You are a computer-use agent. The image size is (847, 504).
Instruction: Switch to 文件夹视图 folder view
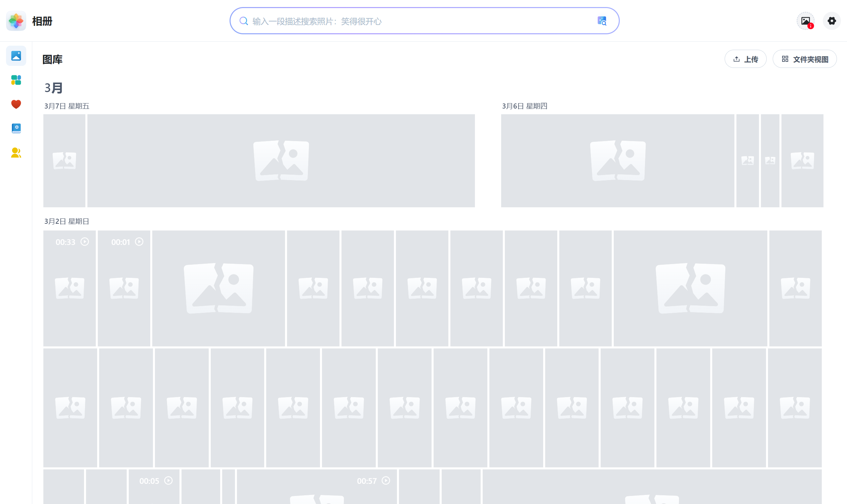click(805, 59)
